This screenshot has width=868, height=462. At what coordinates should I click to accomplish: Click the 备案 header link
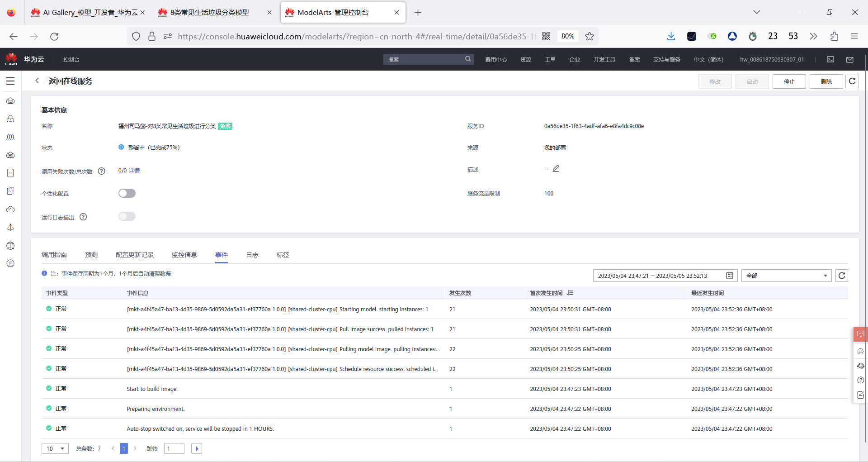pyautogui.click(x=634, y=59)
